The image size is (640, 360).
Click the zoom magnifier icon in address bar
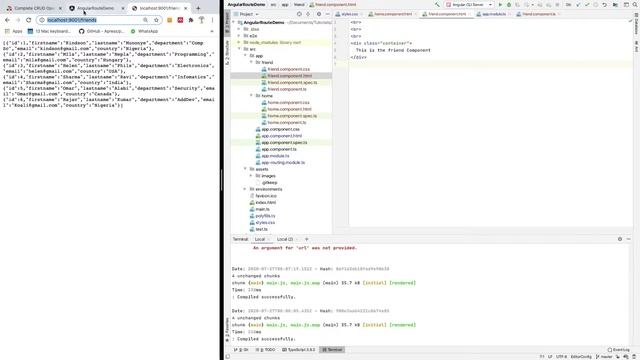pyautogui.click(x=145, y=20)
